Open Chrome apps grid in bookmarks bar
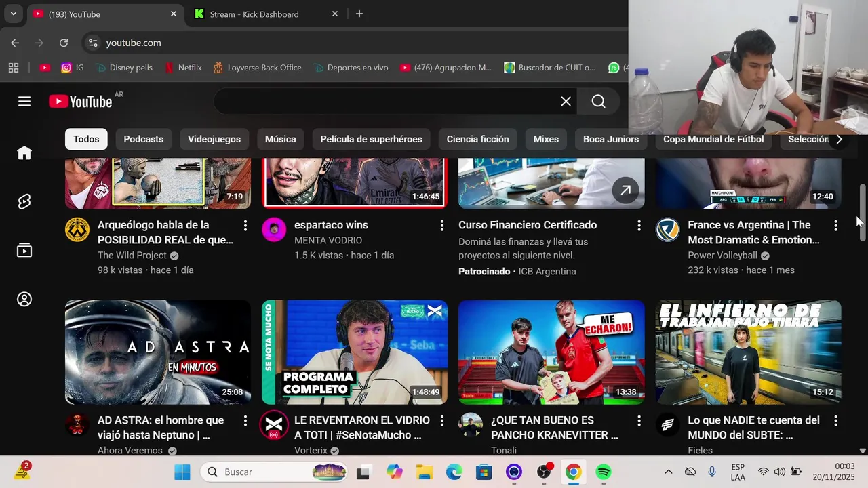Viewport: 868px width, 488px height. (14, 68)
